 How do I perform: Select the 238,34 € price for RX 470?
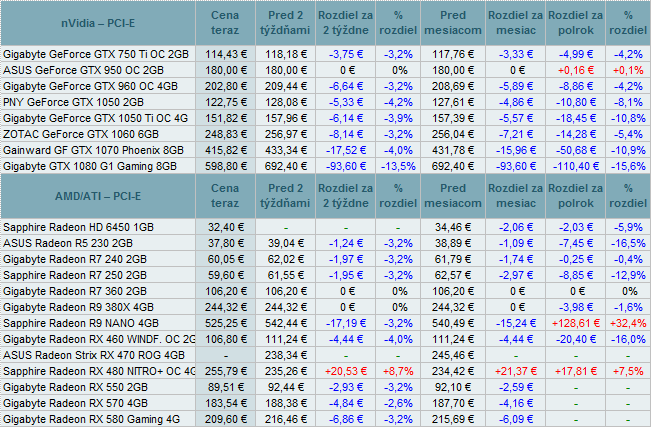pyautogui.click(x=286, y=355)
